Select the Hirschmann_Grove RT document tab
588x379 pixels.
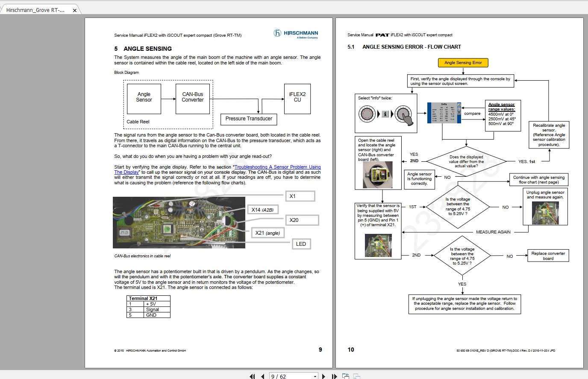click(40, 10)
